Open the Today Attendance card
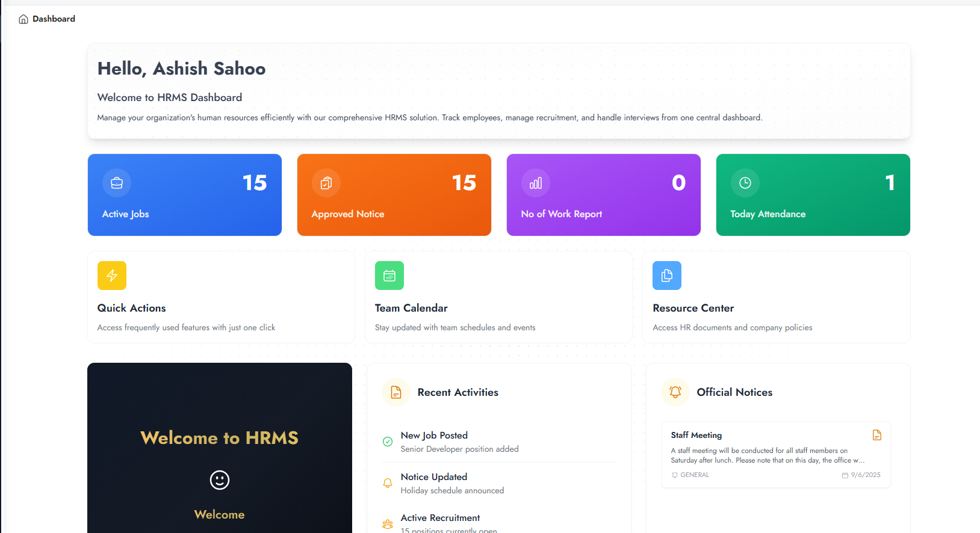 tap(813, 195)
